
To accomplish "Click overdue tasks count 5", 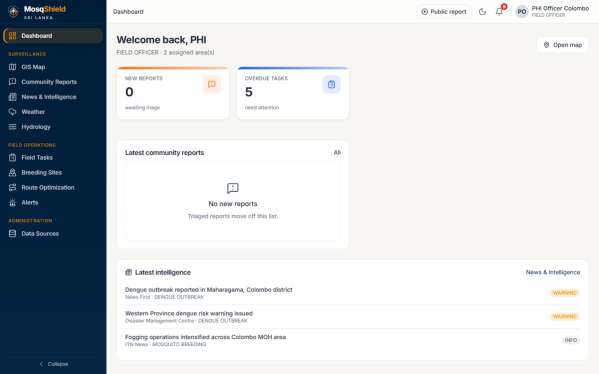I will 249,92.
